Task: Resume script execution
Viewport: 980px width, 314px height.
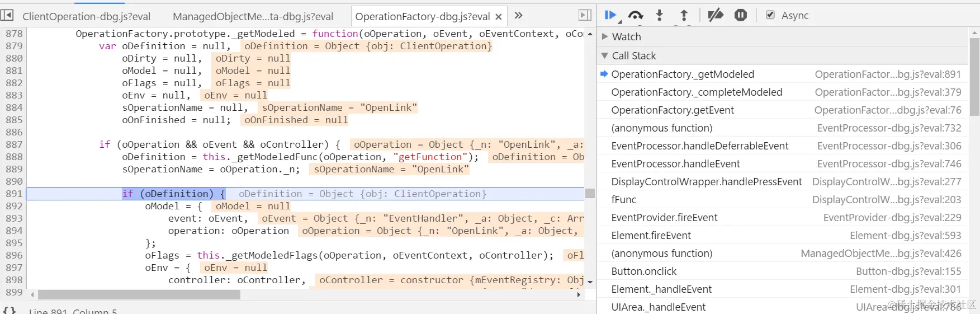Action: (x=610, y=16)
